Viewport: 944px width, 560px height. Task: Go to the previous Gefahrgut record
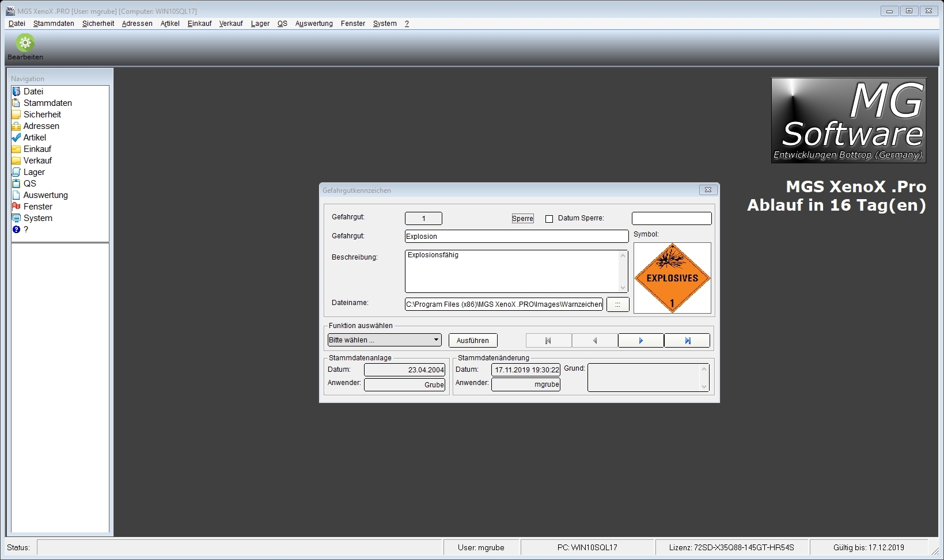(595, 341)
